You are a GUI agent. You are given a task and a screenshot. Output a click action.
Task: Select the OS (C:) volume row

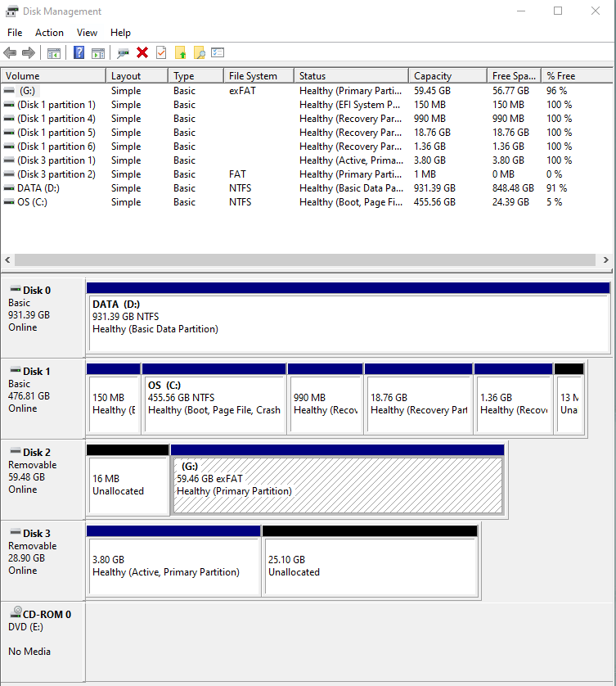tap(306, 202)
